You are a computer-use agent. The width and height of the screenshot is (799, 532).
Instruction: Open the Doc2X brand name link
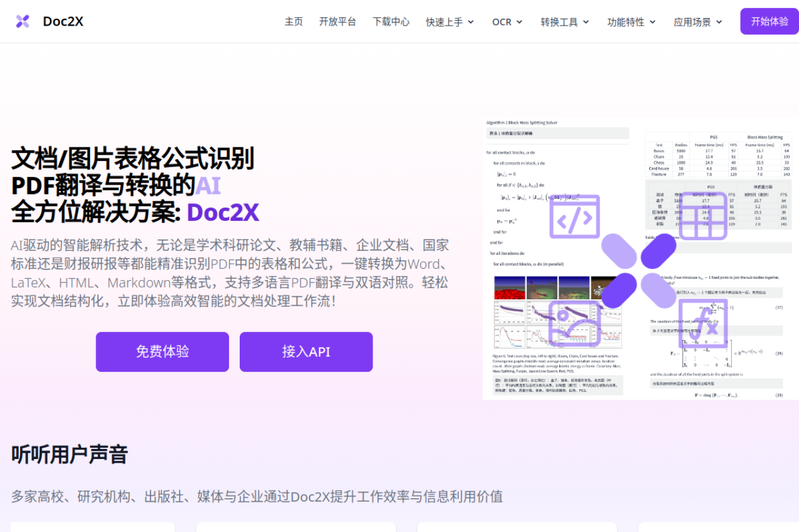tap(63, 21)
